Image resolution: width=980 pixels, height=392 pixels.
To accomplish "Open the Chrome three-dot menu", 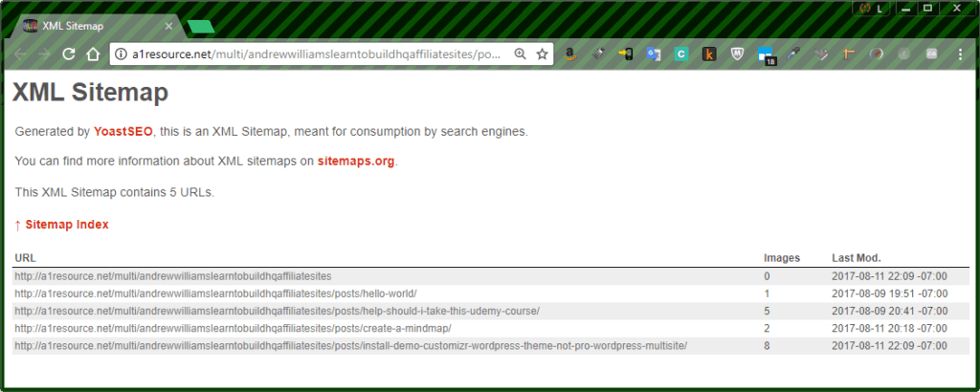I will click(x=960, y=54).
